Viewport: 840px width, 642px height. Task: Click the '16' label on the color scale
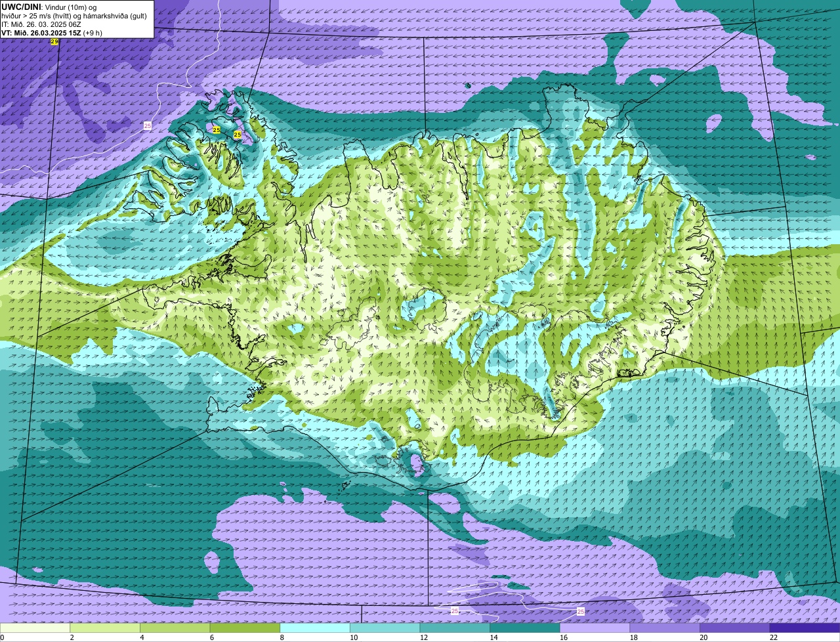point(564,637)
